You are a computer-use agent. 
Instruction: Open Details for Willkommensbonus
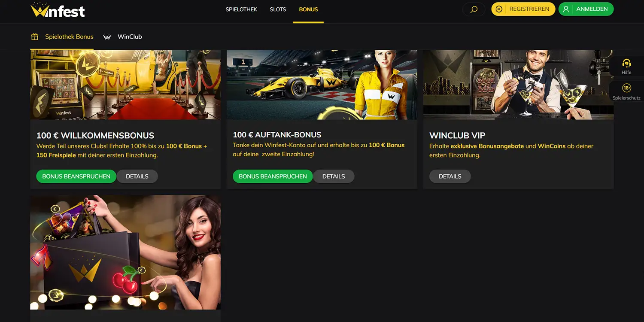[137, 176]
